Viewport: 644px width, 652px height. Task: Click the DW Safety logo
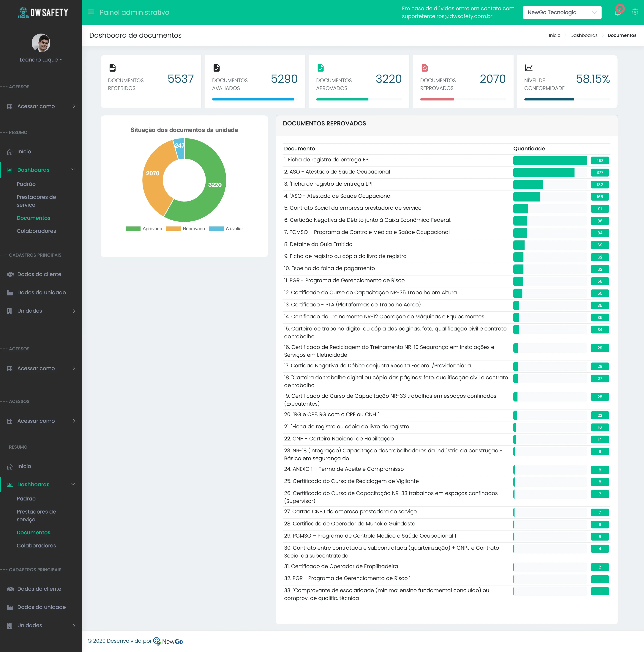41,12
